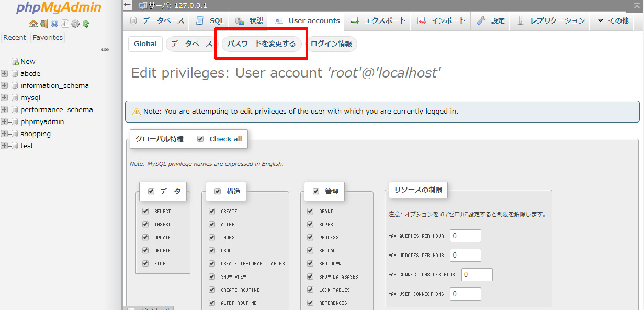Expand the mysql database node
This screenshot has height=310, width=644.
(5, 98)
